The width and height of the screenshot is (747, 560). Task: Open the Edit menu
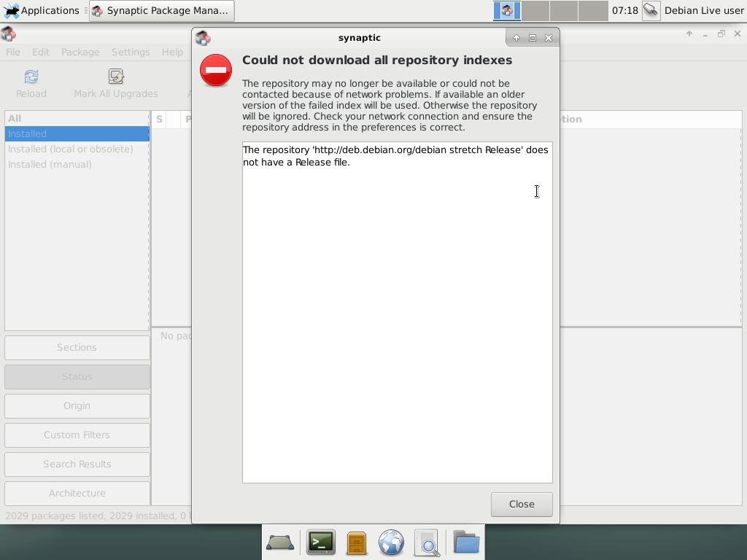[41, 52]
